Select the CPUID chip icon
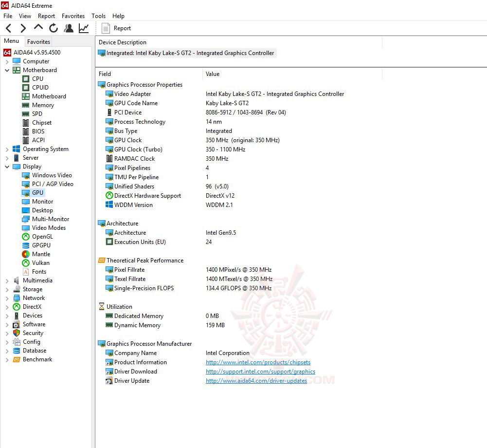The image size is (487, 448). (x=26, y=88)
